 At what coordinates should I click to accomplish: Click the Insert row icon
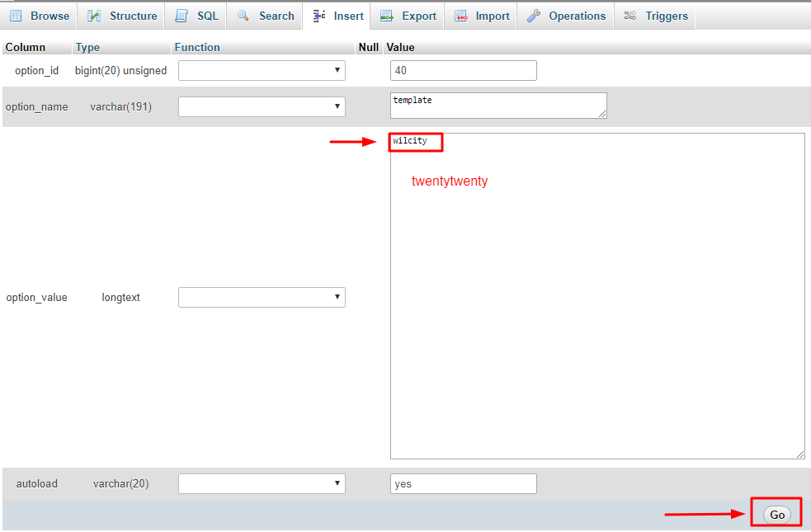click(319, 16)
